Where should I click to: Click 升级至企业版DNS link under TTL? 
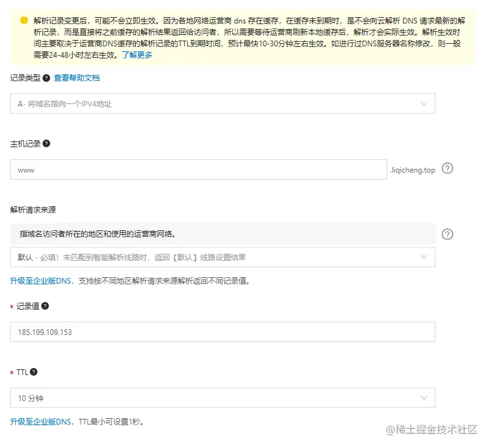pyautogui.click(x=41, y=422)
